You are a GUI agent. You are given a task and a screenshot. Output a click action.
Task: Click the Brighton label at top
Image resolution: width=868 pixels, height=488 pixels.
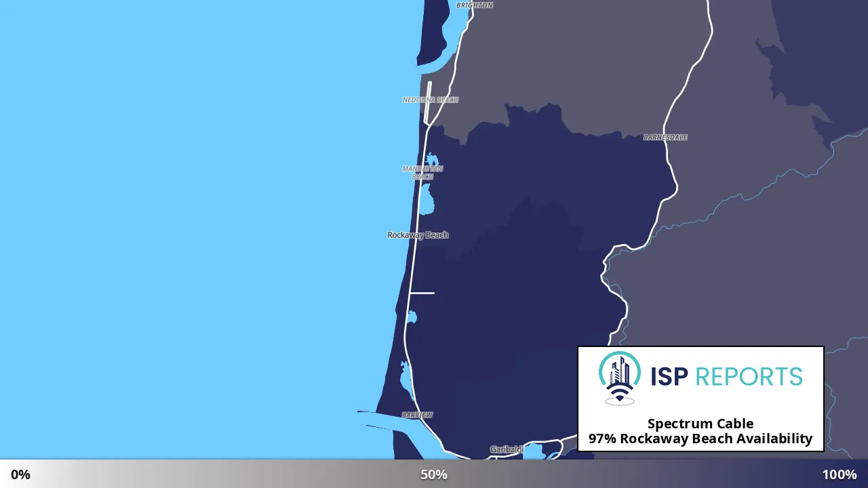coord(475,5)
